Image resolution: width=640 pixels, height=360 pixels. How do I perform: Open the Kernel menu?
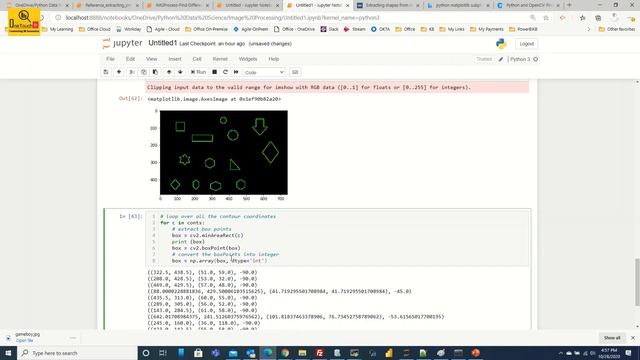tap(220, 59)
